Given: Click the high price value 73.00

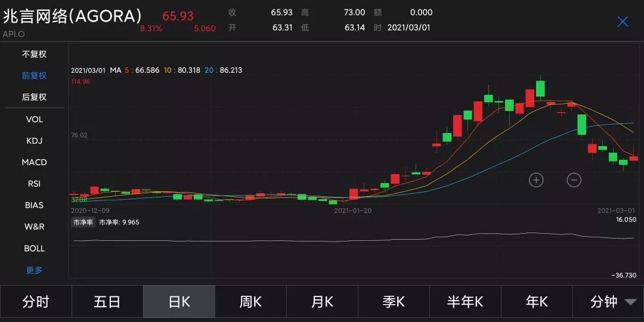Looking at the screenshot, I should pyautogui.click(x=354, y=13).
